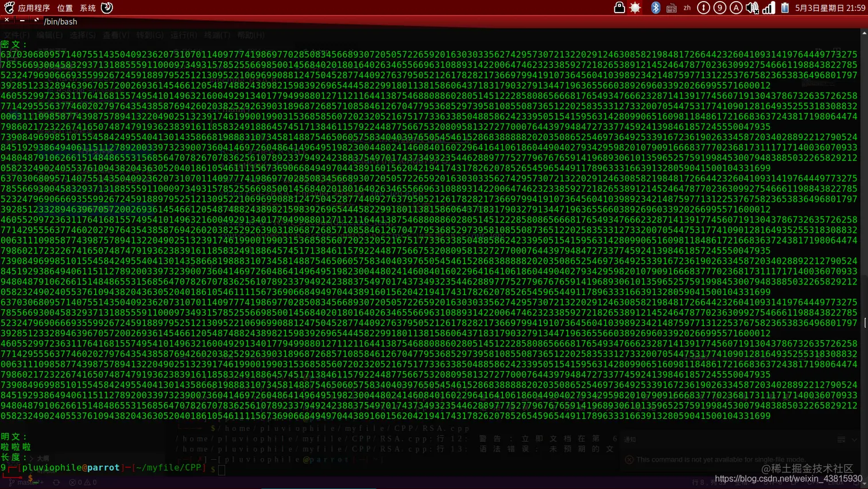Screen dimensions: 868x489
Task: Click the 密文： label in terminal
Action: 14,44
